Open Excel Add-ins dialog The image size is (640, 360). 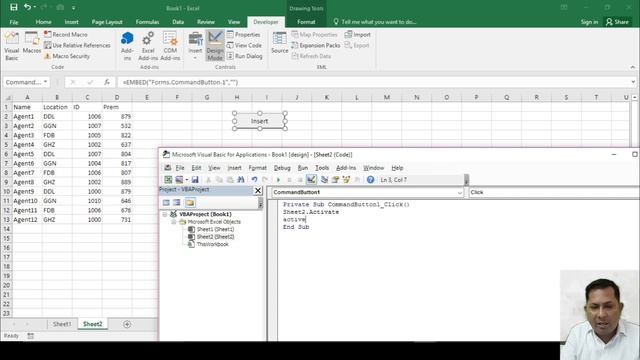[148, 46]
